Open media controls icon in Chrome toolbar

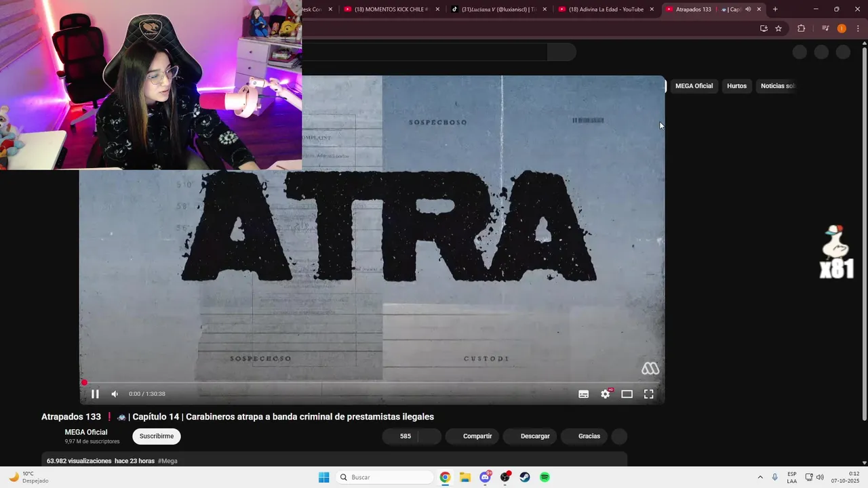point(825,28)
